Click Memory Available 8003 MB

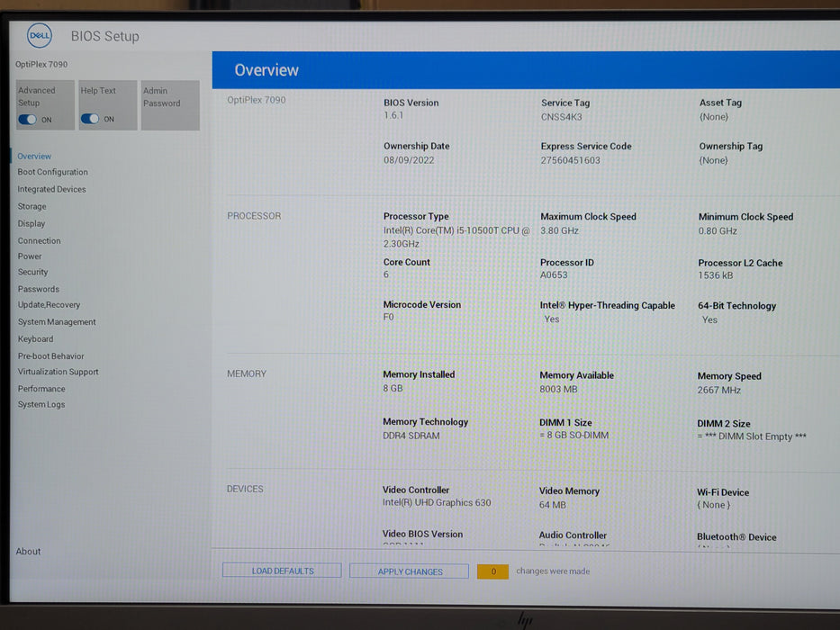(559, 390)
